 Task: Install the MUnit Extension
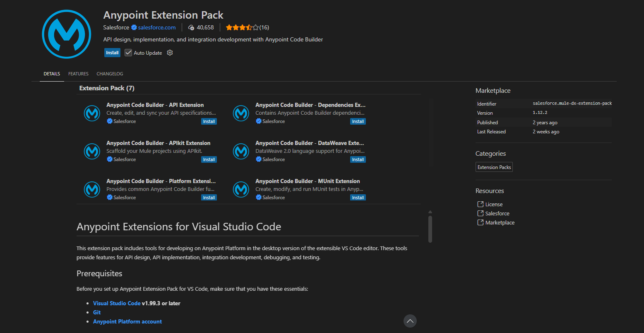[x=358, y=198]
